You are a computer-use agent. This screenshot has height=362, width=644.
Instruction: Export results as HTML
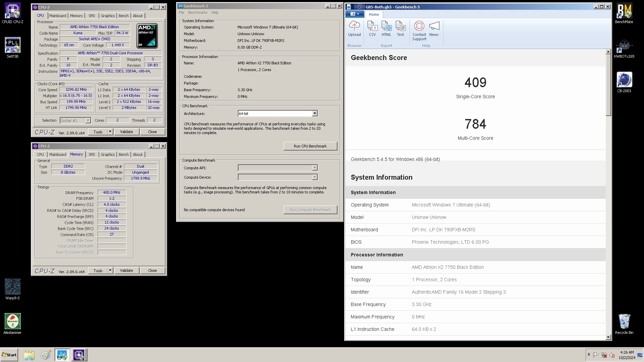(386, 29)
